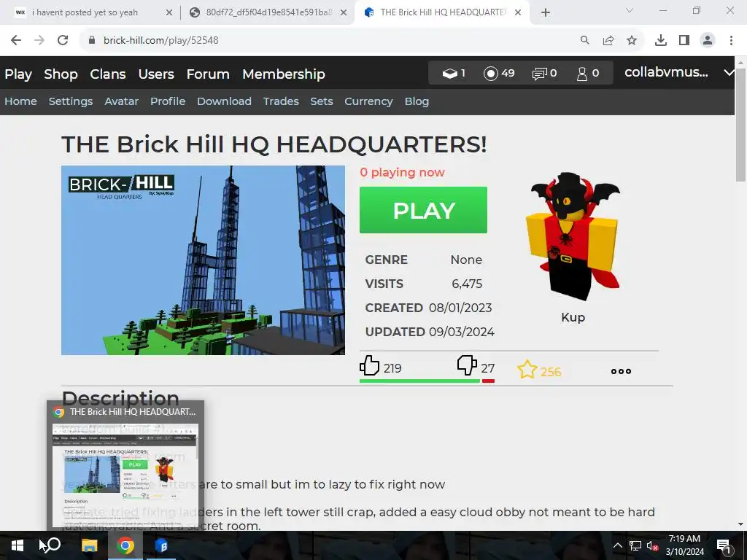Switch to the 80df72_df5f04d19e tab
The image size is (747, 560).
(x=268, y=13)
